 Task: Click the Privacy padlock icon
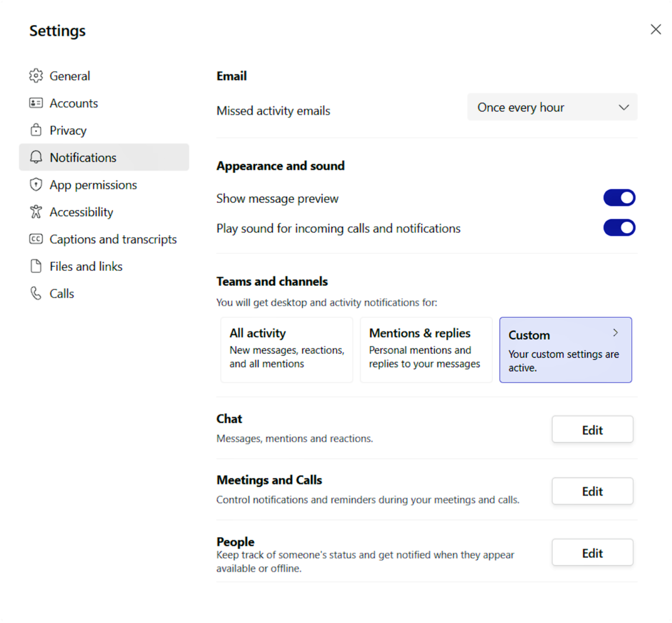tap(36, 130)
